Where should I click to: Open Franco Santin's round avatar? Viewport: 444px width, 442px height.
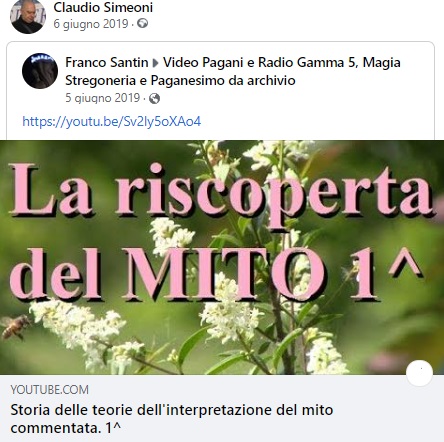coord(40,71)
